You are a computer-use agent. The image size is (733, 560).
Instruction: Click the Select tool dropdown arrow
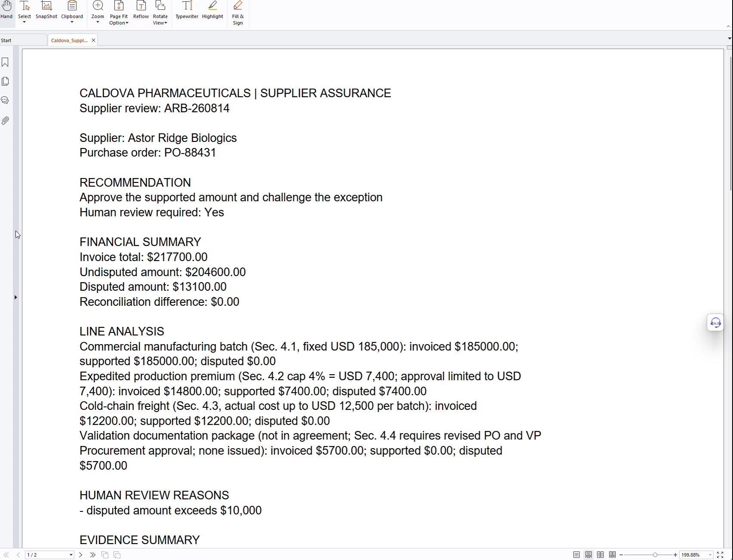pyautogui.click(x=25, y=22)
